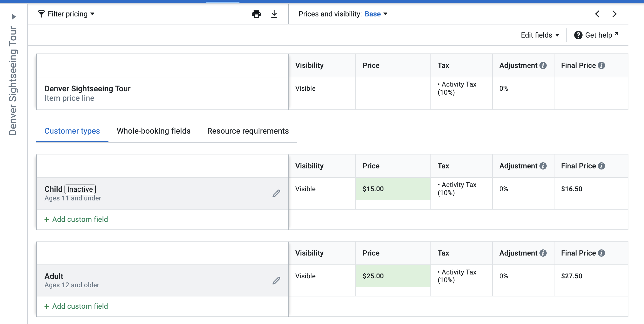
Task: Open the Edit fields dropdown
Action: [540, 35]
